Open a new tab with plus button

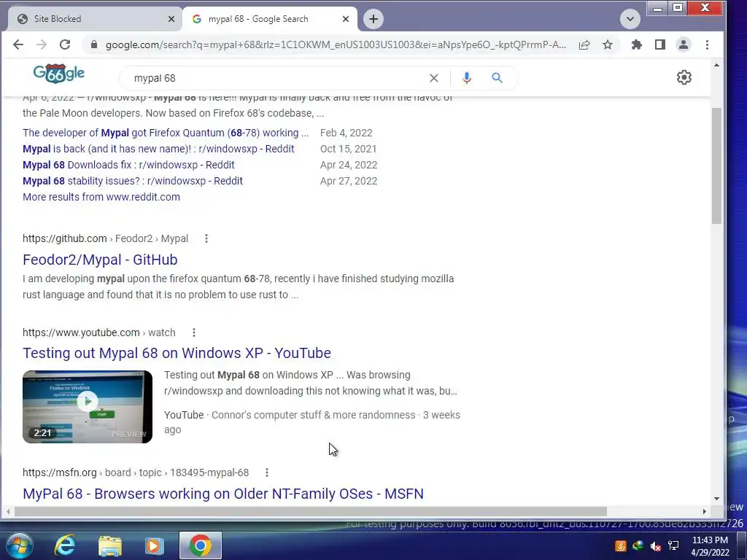(x=373, y=19)
